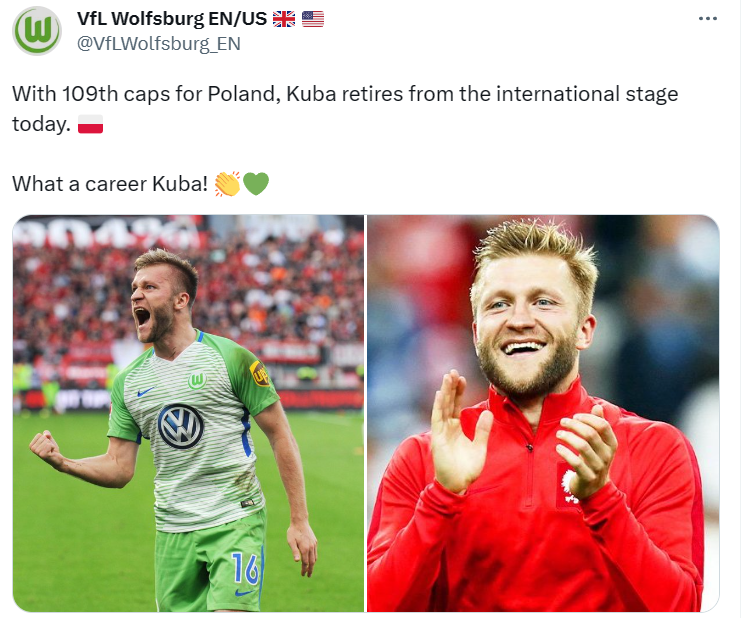Viewport: 741px width, 618px height.
Task: Click the Wolfsburg crest on the jersey chest
Action: 198,380
